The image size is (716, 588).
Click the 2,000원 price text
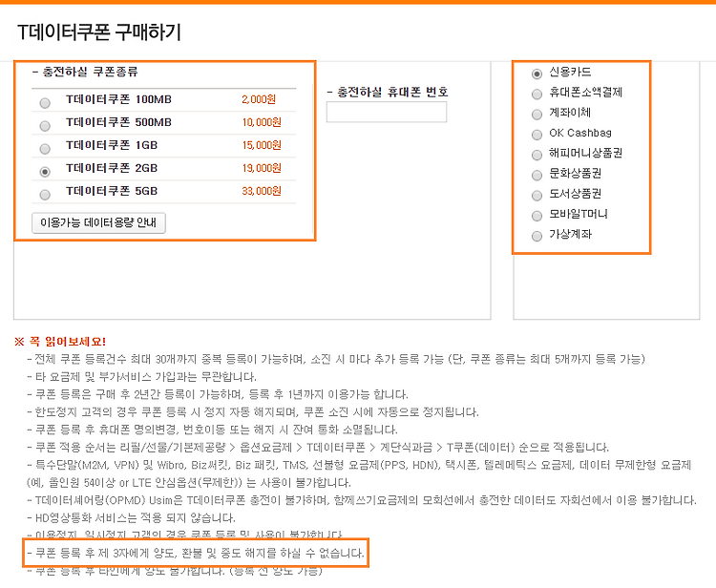point(259,99)
